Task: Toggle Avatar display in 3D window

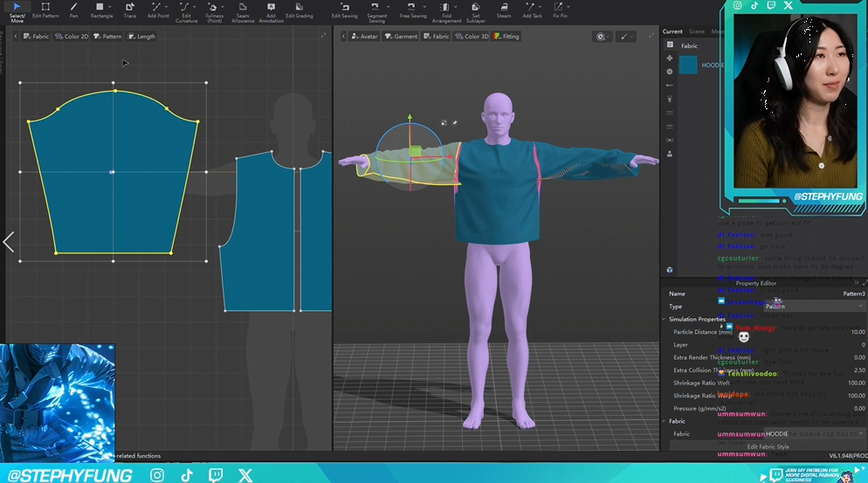Action: [x=364, y=36]
